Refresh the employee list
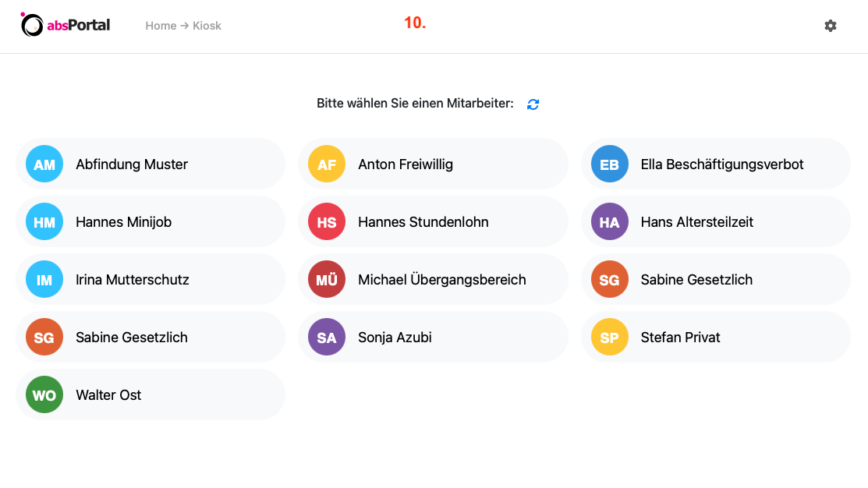The height and width of the screenshot is (488, 868). 533,104
